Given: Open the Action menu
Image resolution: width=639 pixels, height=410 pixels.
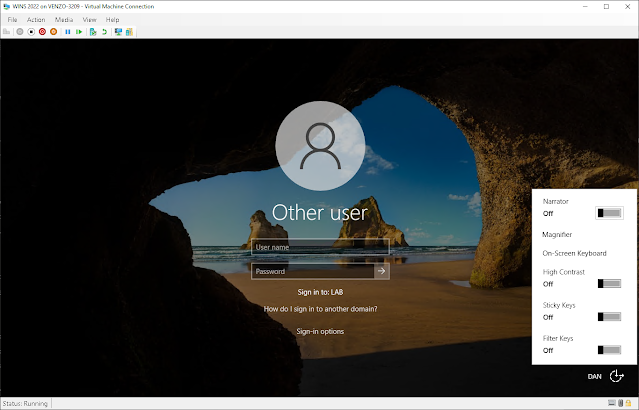Looking at the screenshot, I should pyautogui.click(x=36, y=20).
